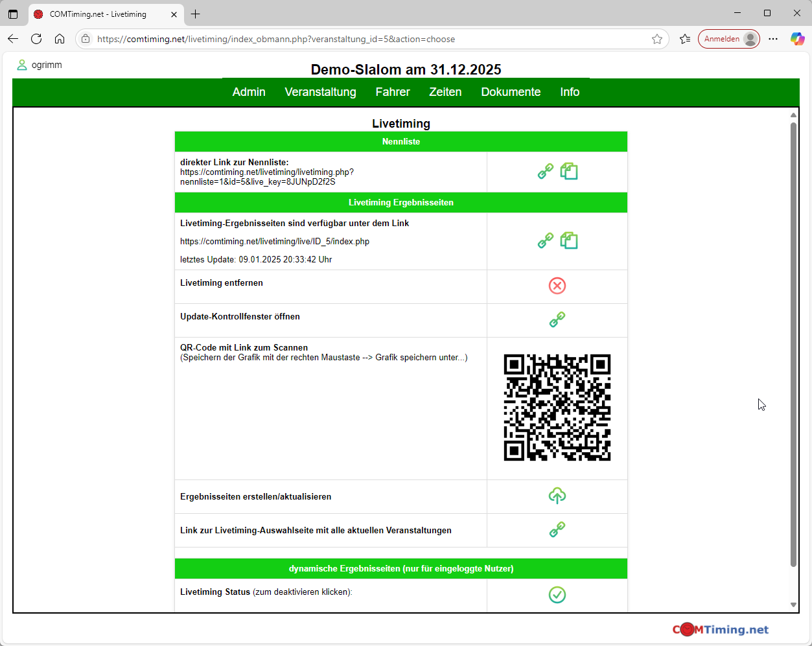Click the page scroll-up arrow
The height and width of the screenshot is (646, 812).
point(793,115)
